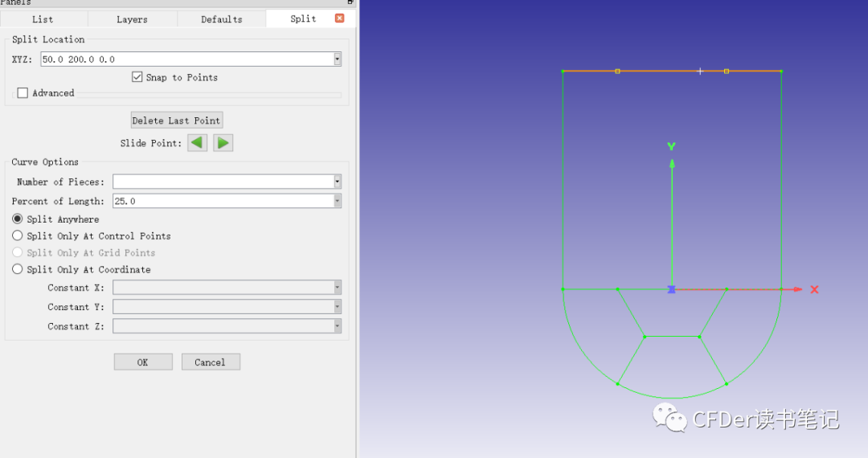Select Split Only At Coordinate option
The width and height of the screenshot is (868, 458).
pos(18,269)
